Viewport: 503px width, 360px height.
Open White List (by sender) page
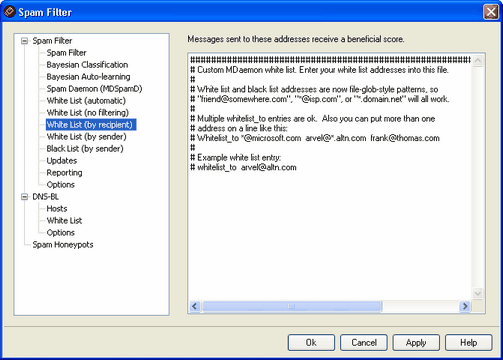pos(86,137)
